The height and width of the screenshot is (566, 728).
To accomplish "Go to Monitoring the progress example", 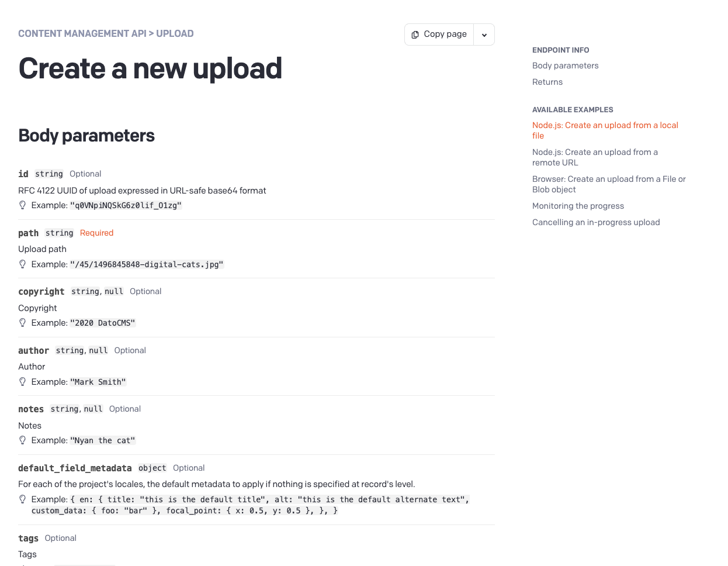I will click(578, 206).
